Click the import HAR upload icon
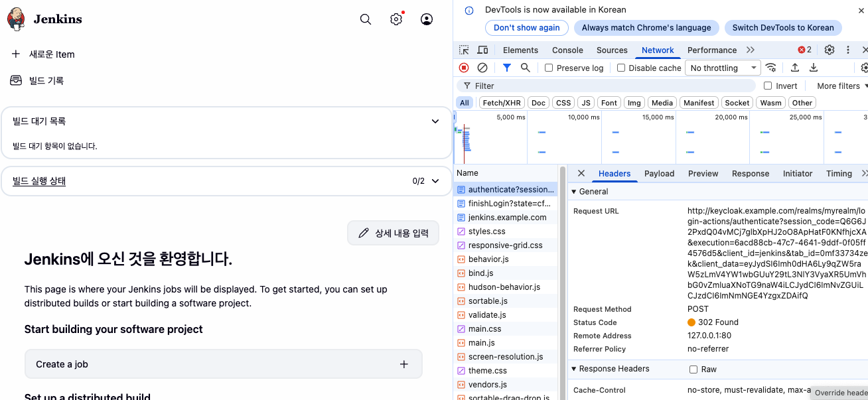The width and height of the screenshot is (868, 400). (x=794, y=68)
